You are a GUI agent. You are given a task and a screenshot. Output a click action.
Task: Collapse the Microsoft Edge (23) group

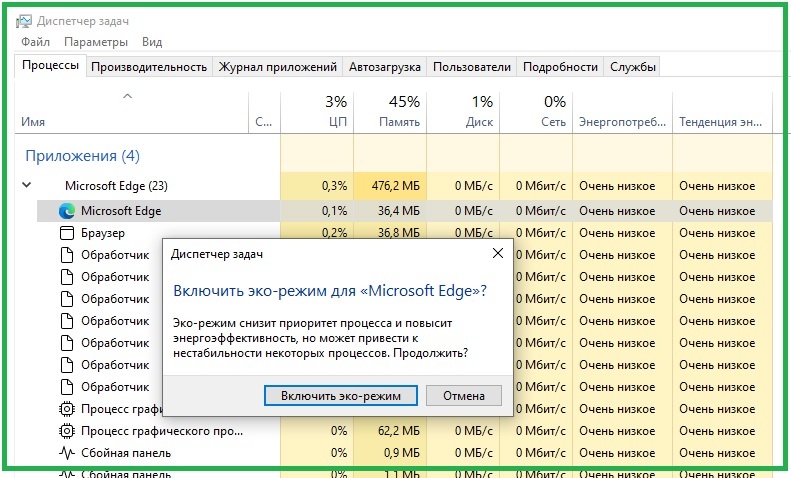[27, 185]
